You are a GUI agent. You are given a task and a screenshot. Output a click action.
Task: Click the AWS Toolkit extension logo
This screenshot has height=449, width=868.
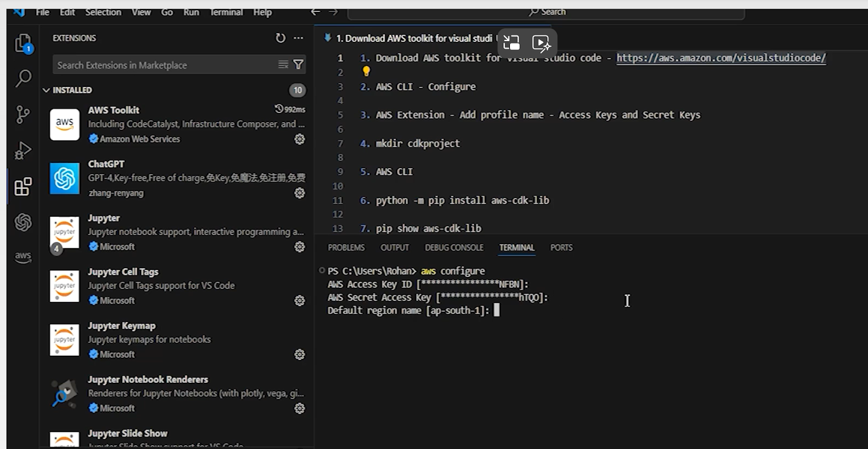click(65, 124)
